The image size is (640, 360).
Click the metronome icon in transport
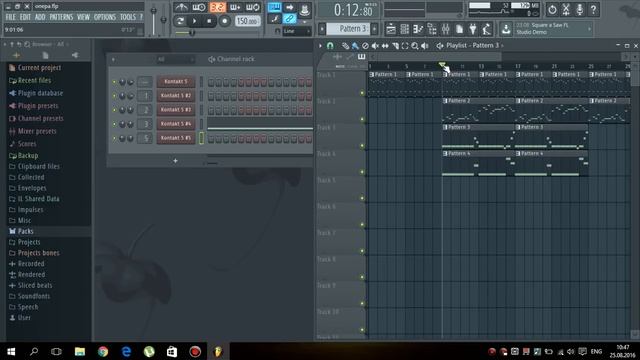pyautogui.click(x=181, y=7)
